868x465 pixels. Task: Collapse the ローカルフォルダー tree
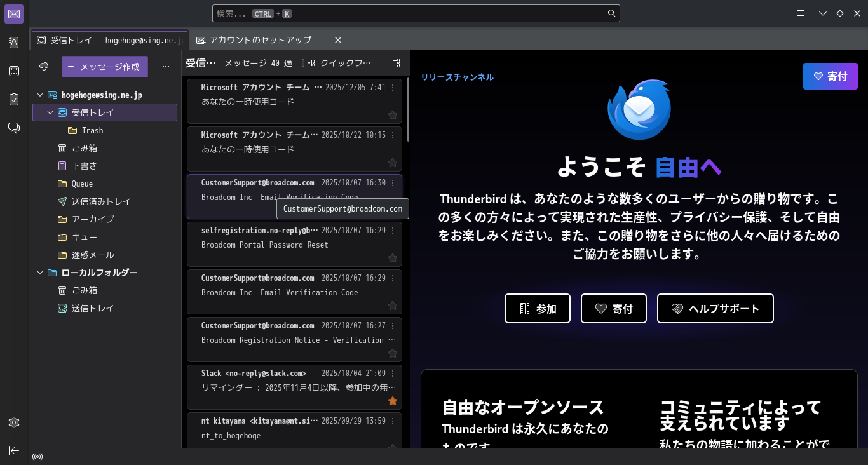pyautogui.click(x=40, y=273)
